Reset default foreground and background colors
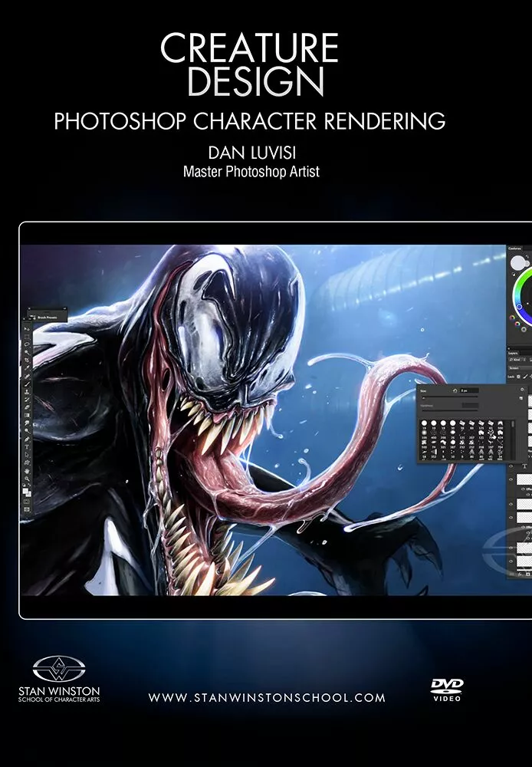This screenshot has width=532, height=767. pos(24,486)
